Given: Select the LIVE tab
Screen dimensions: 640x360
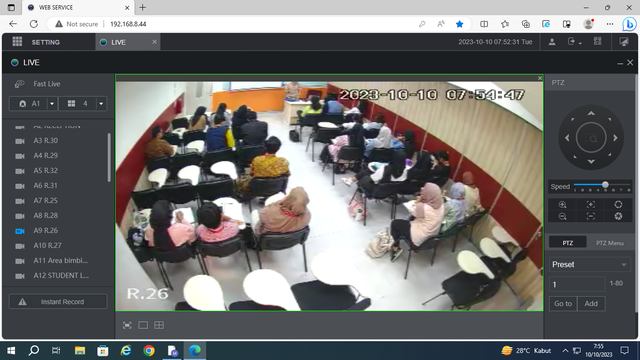Looking at the screenshot, I should tap(118, 42).
